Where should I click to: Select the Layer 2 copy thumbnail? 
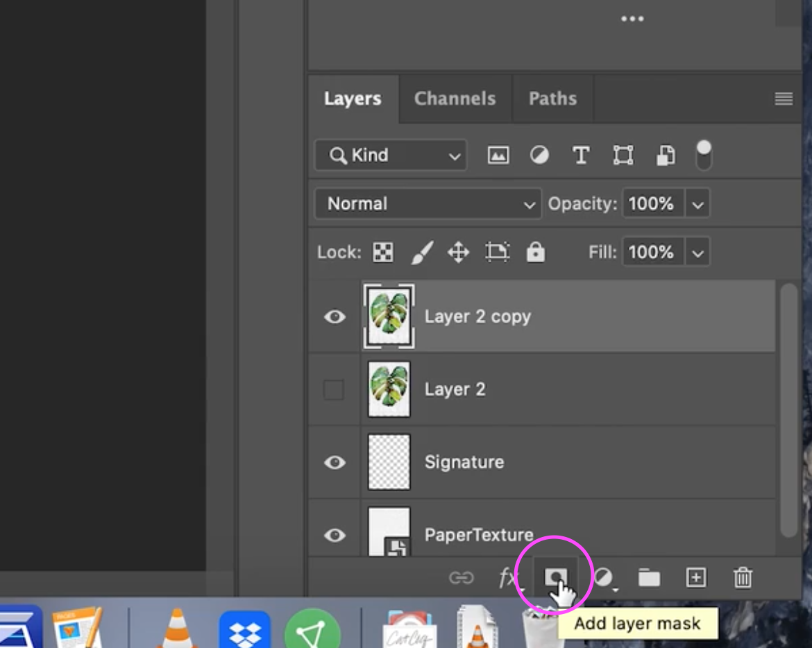coord(389,316)
